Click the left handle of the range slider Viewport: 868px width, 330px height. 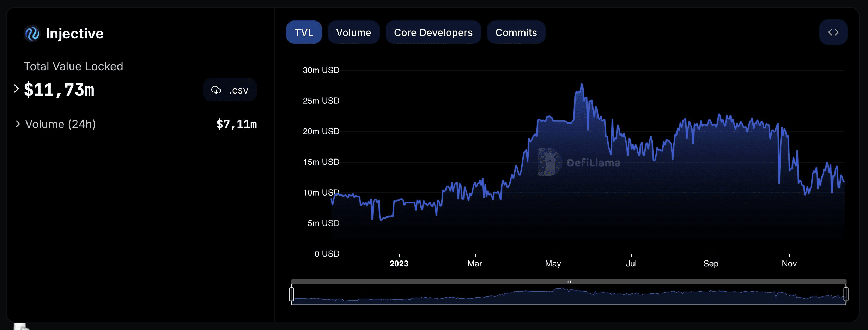tap(292, 294)
